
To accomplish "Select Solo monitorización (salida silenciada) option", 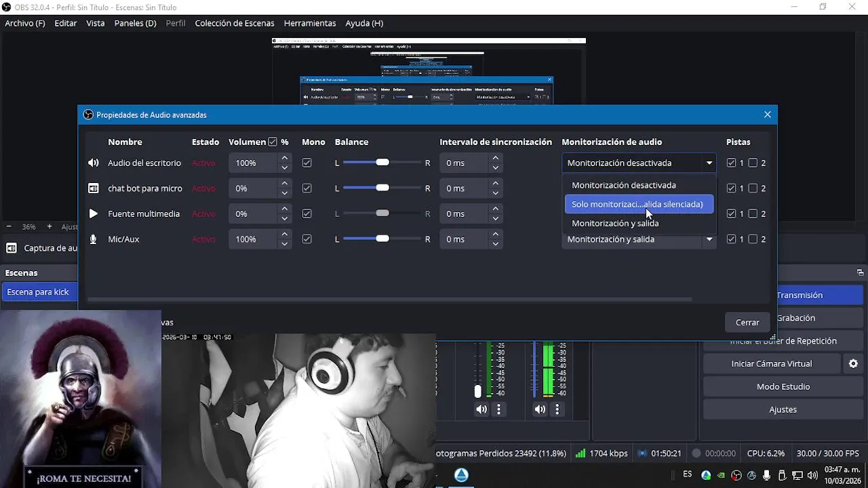I will (x=639, y=204).
